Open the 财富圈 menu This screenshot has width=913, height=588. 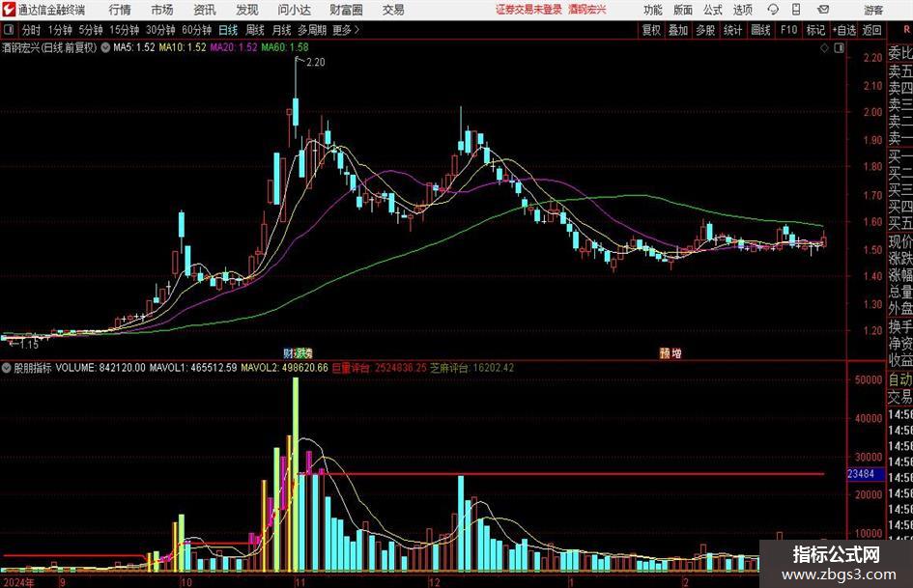[x=346, y=10]
